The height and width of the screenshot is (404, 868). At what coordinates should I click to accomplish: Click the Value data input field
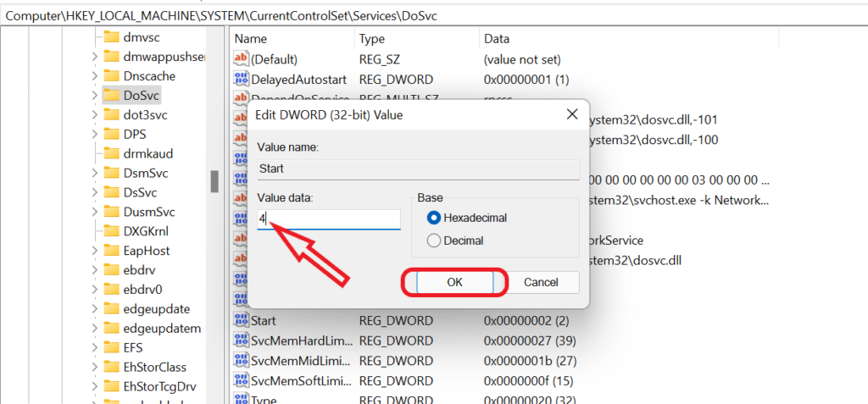pyautogui.click(x=329, y=219)
